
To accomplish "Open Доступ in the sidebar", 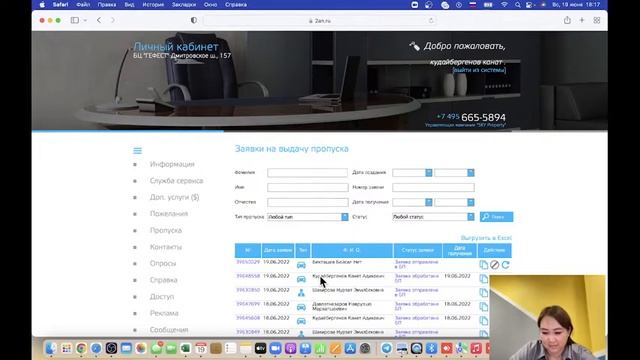I will [x=162, y=297].
